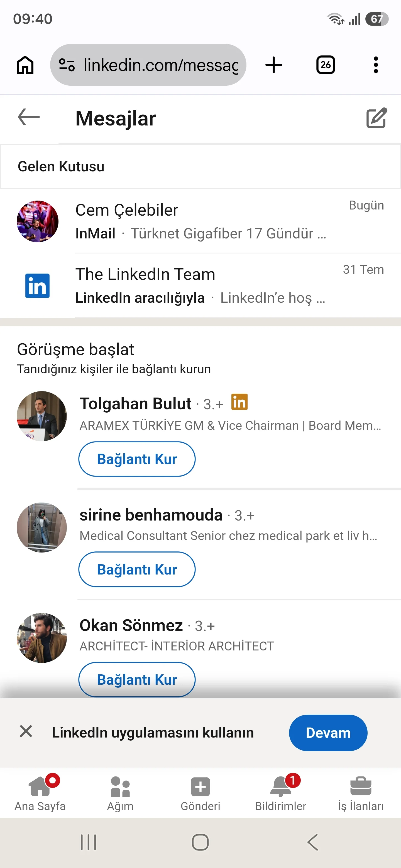Open new browser tab with plus icon
Image resolution: width=401 pixels, height=868 pixels.
coord(273,65)
